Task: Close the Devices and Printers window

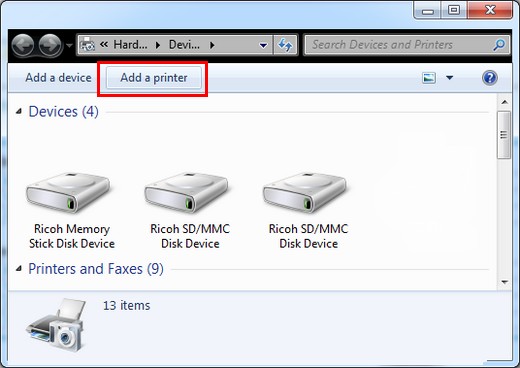Action: [490, 11]
